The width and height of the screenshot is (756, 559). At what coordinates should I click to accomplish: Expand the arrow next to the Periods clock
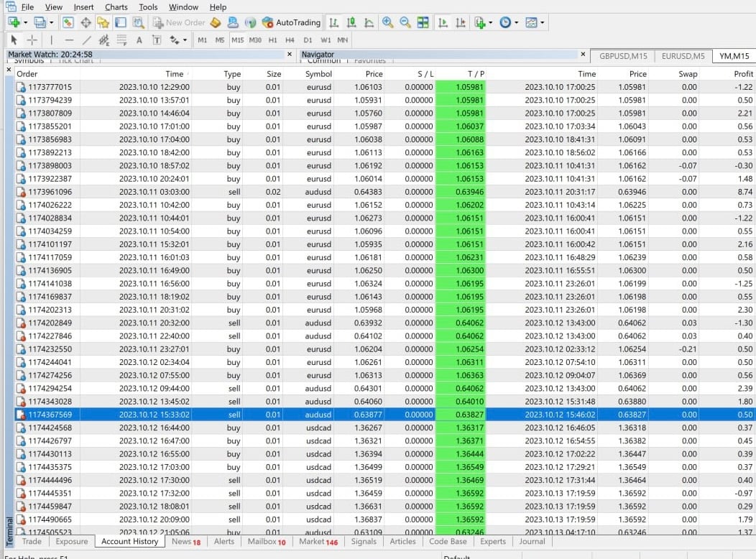517,22
